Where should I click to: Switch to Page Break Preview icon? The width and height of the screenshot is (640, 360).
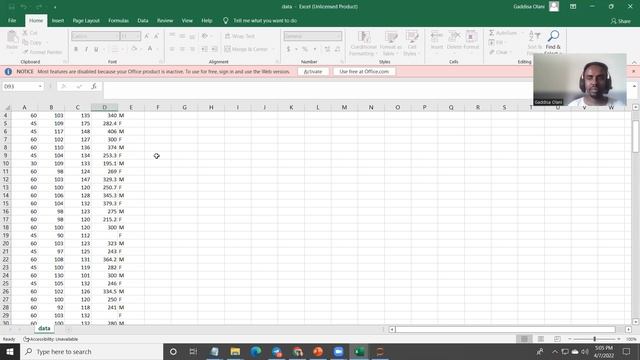click(557, 339)
